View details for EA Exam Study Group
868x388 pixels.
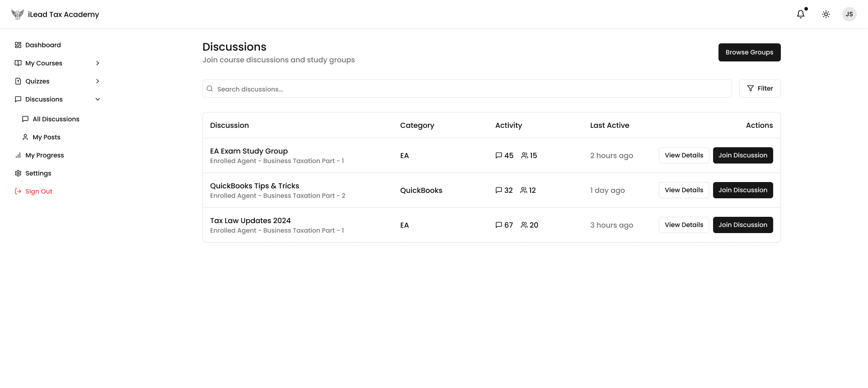point(684,155)
